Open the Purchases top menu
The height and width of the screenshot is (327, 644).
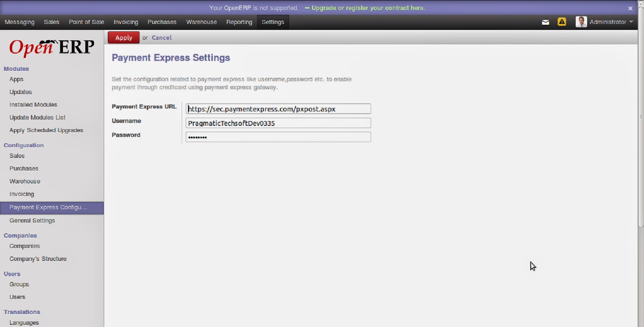(162, 22)
